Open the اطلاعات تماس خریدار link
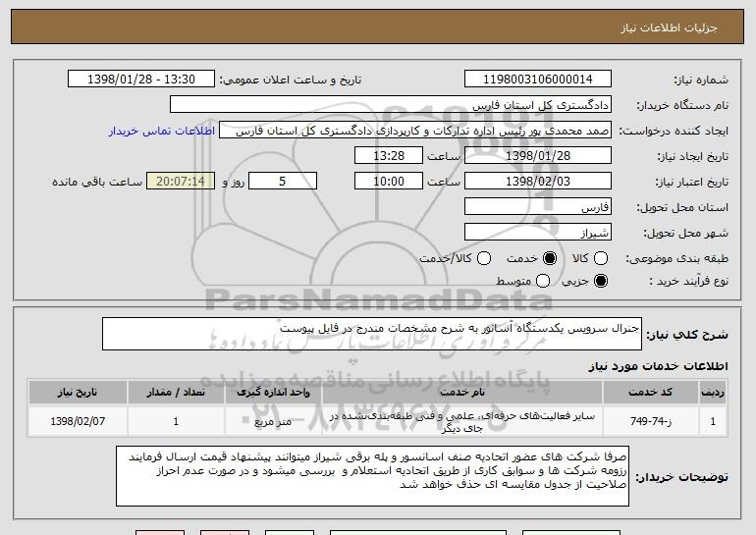This screenshot has height=535, width=756. 162,131
